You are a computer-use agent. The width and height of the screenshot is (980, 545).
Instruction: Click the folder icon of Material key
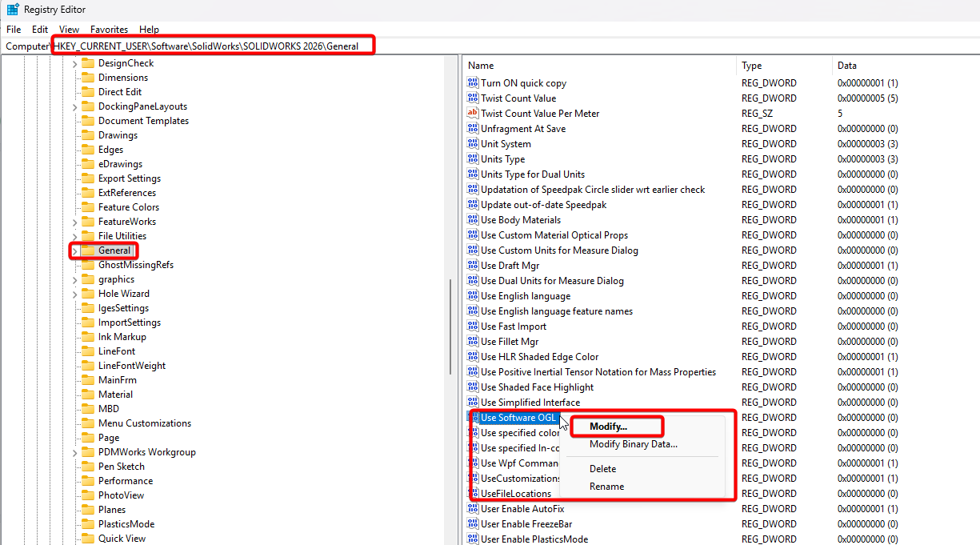(88, 395)
